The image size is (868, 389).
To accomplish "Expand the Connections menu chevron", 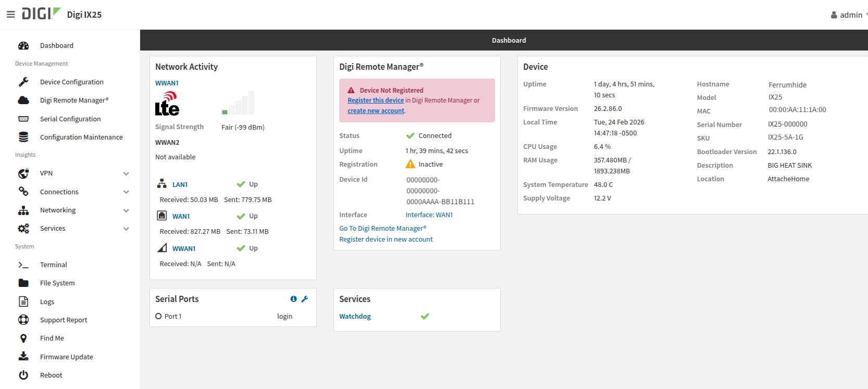I will [126, 192].
